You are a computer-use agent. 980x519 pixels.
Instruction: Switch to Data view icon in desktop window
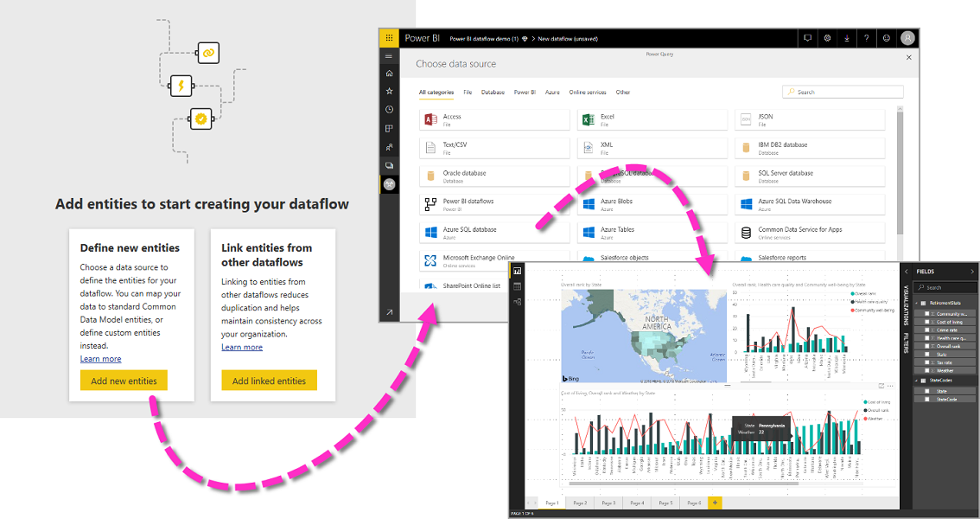click(x=517, y=286)
